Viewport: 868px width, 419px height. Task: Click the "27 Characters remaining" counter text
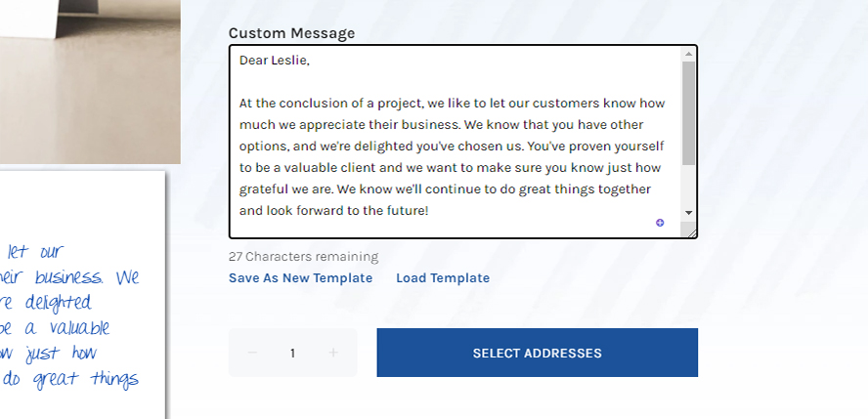[x=303, y=257]
